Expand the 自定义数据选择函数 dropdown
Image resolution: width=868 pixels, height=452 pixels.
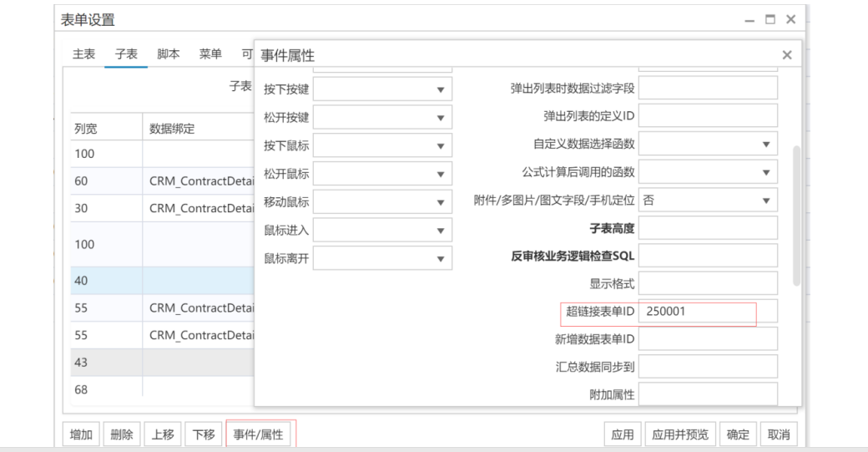708,144
